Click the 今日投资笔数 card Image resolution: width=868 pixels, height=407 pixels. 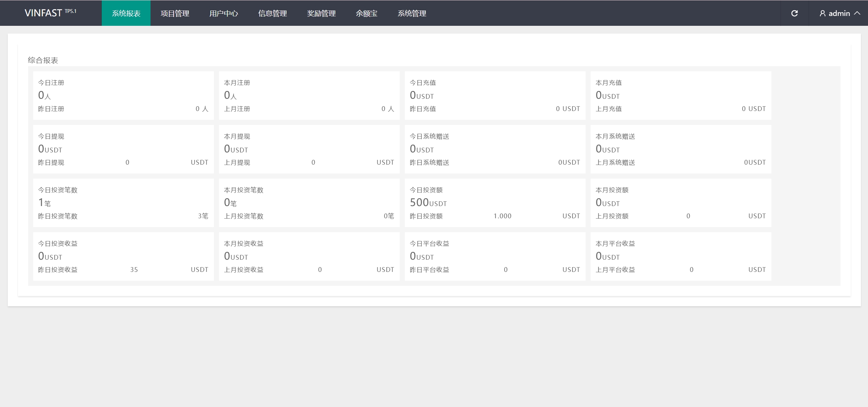click(x=123, y=203)
